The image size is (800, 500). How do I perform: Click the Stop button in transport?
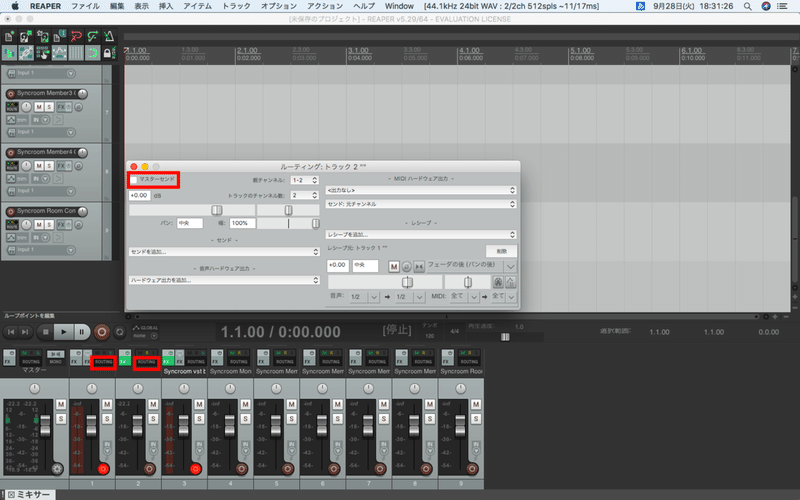pos(46,332)
